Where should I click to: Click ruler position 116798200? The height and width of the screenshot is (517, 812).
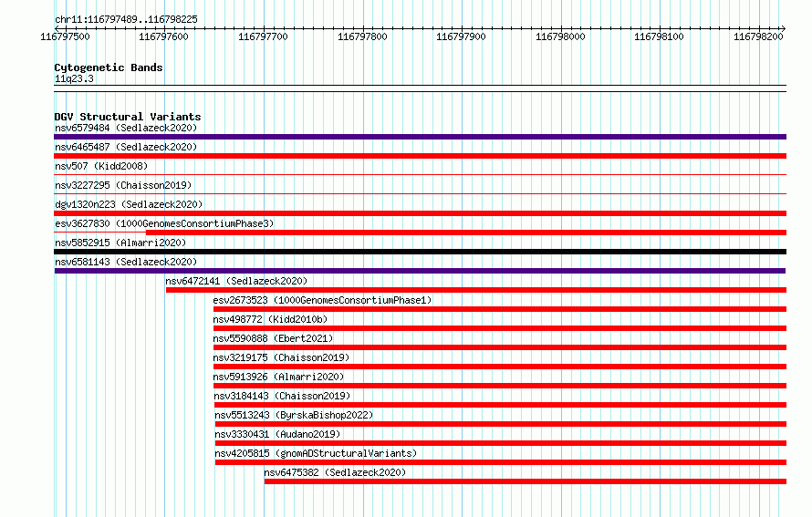(x=759, y=36)
